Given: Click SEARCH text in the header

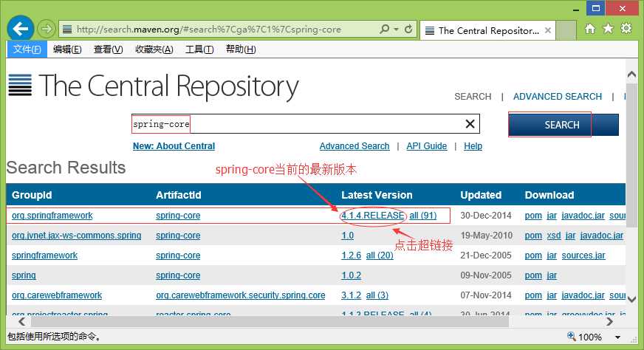Looking at the screenshot, I should 473,97.
